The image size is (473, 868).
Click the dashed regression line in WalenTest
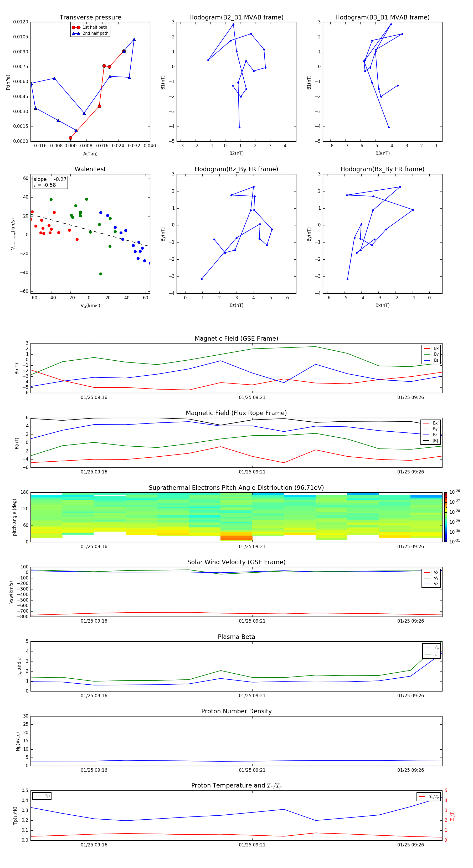point(90,230)
